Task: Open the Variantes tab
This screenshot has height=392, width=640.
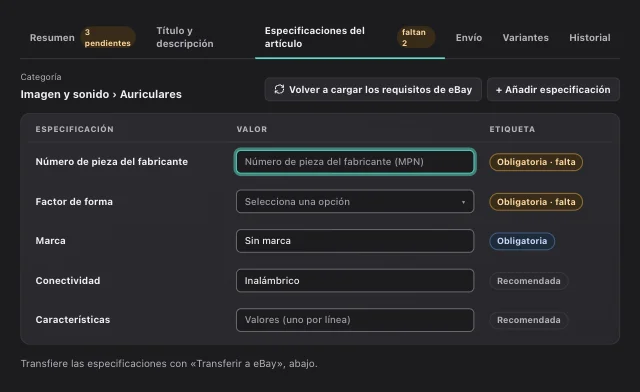Action: [525, 38]
